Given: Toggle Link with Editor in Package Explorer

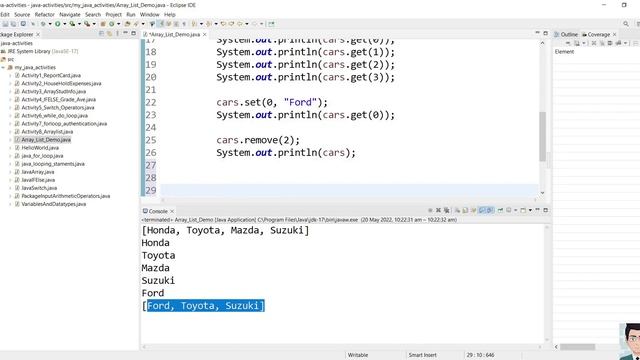Looking at the screenshot, I should [x=109, y=33].
